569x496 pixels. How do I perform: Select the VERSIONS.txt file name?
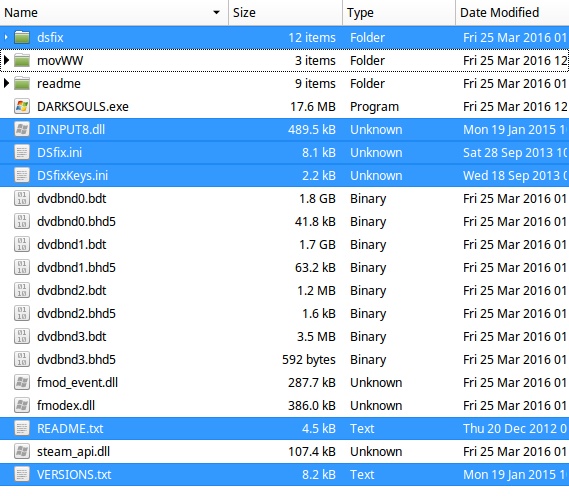click(x=74, y=475)
